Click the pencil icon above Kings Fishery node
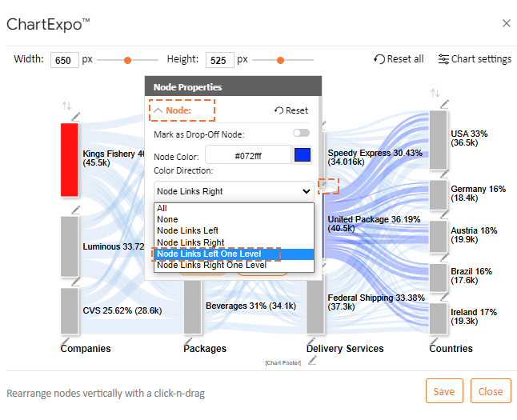 tap(76, 117)
